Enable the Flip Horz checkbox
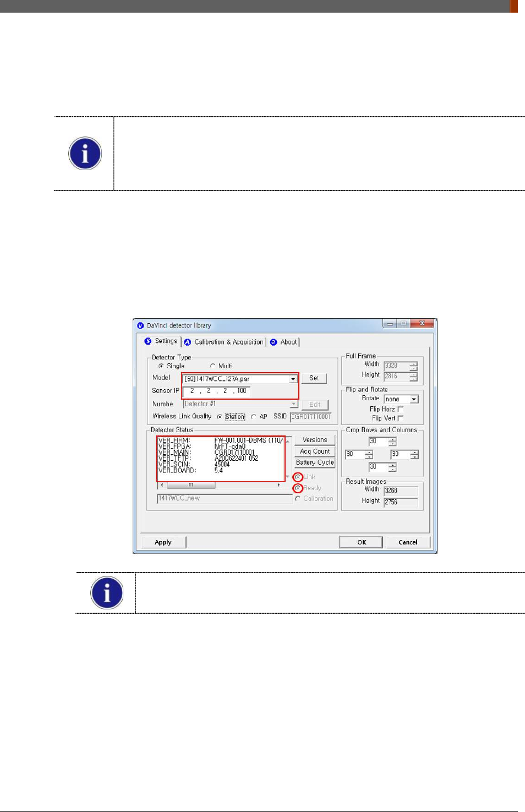 (x=400, y=410)
